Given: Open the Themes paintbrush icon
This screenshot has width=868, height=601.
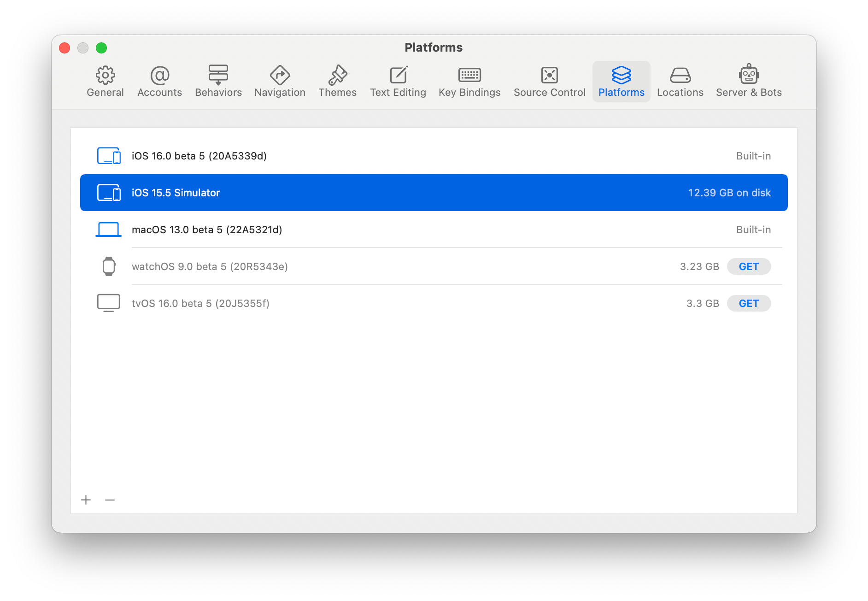Looking at the screenshot, I should pos(338,75).
